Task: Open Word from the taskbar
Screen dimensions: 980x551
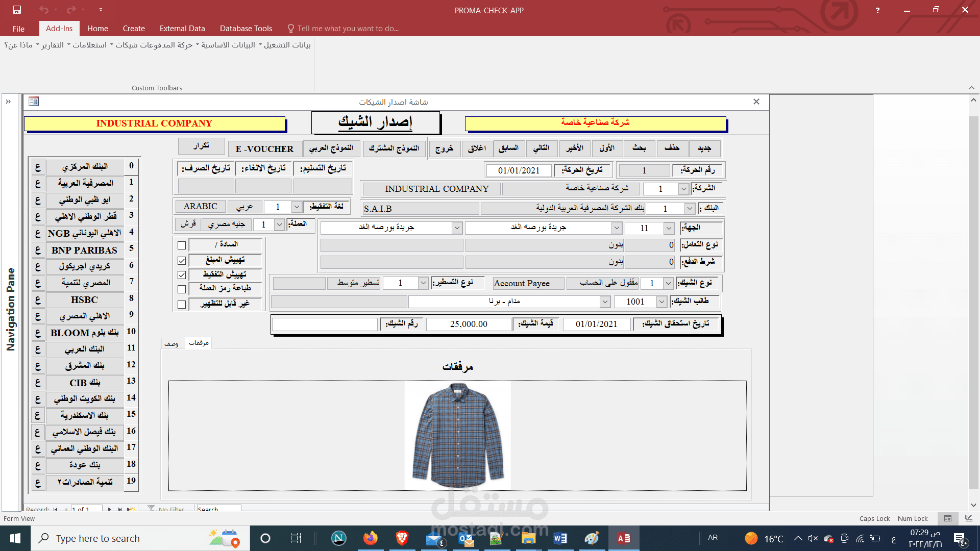Action: click(560, 538)
